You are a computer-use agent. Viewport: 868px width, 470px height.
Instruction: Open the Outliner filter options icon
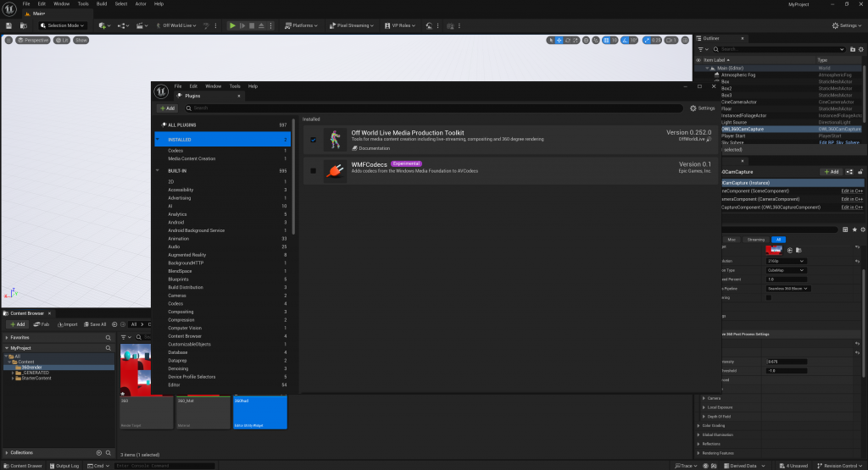(x=702, y=49)
